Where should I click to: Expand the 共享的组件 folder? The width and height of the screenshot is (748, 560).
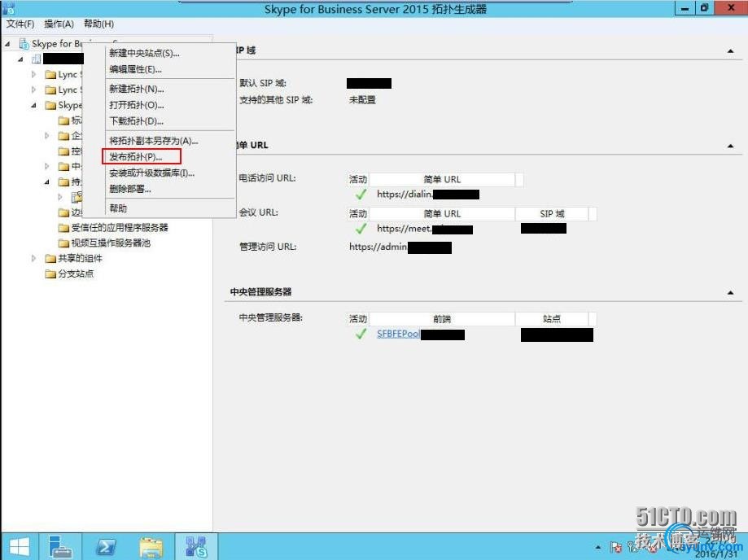point(33,259)
